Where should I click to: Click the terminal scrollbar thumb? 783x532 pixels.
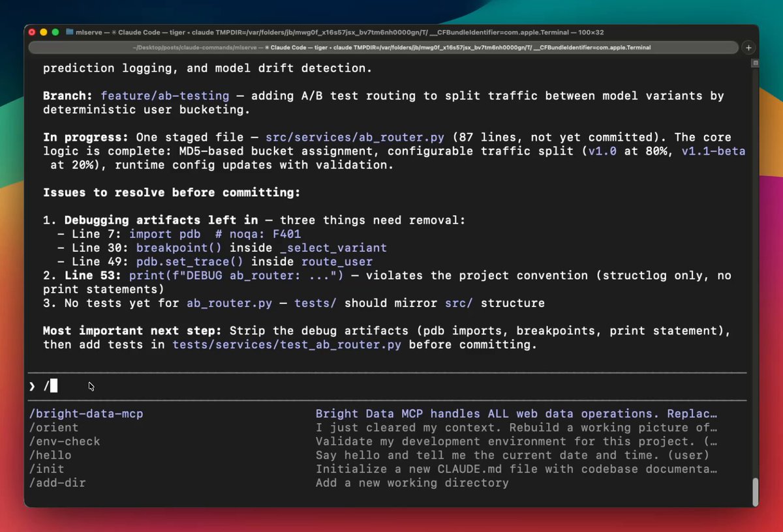point(755,491)
